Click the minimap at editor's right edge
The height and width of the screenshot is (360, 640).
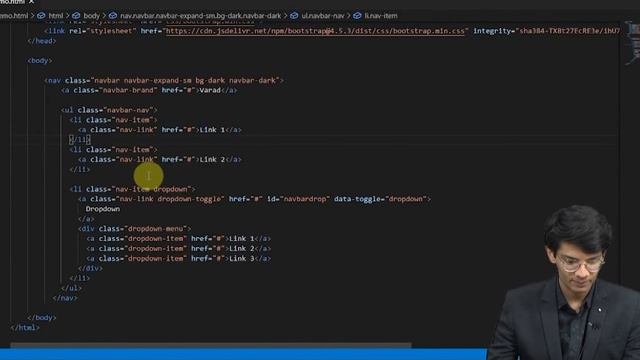pyautogui.click(x=632, y=44)
